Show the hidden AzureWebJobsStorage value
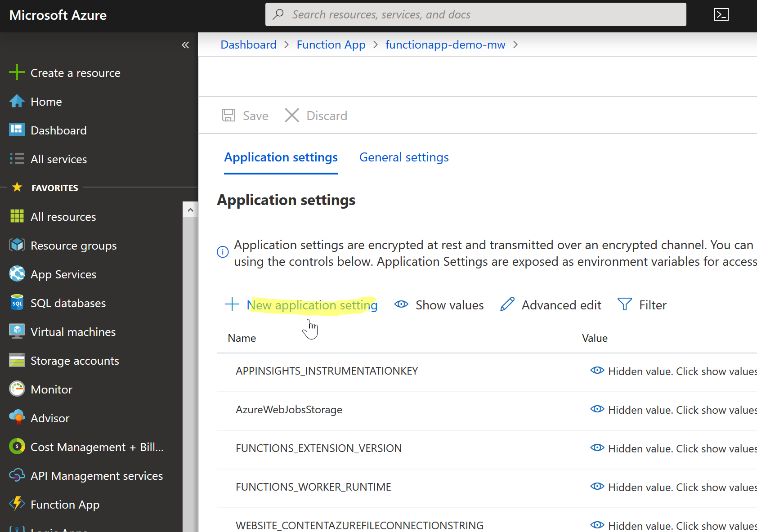The image size is (757, 532). 597,409
